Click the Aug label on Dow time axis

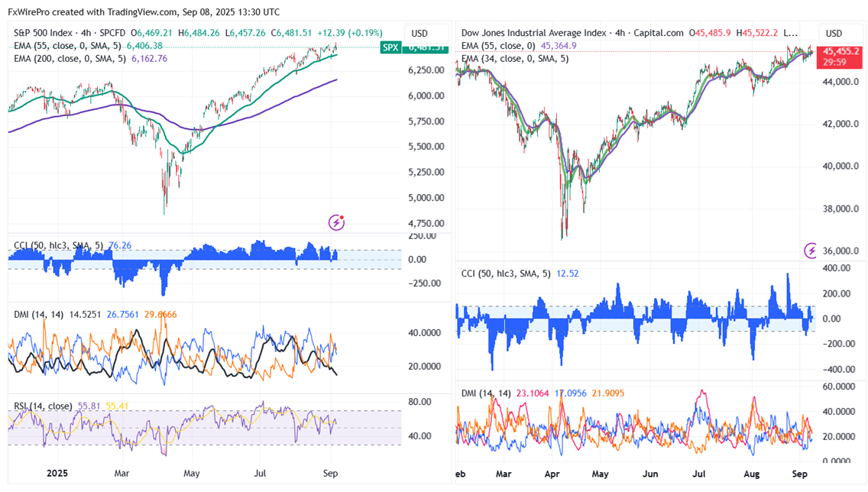pyautogui.click(x=751, y=474)
